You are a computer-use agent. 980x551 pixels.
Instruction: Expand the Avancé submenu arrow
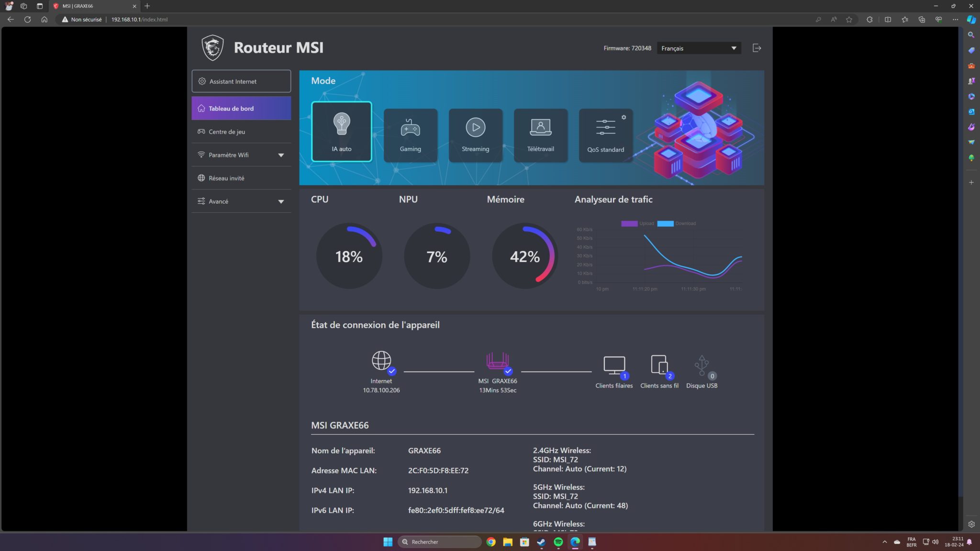point(281,201)
